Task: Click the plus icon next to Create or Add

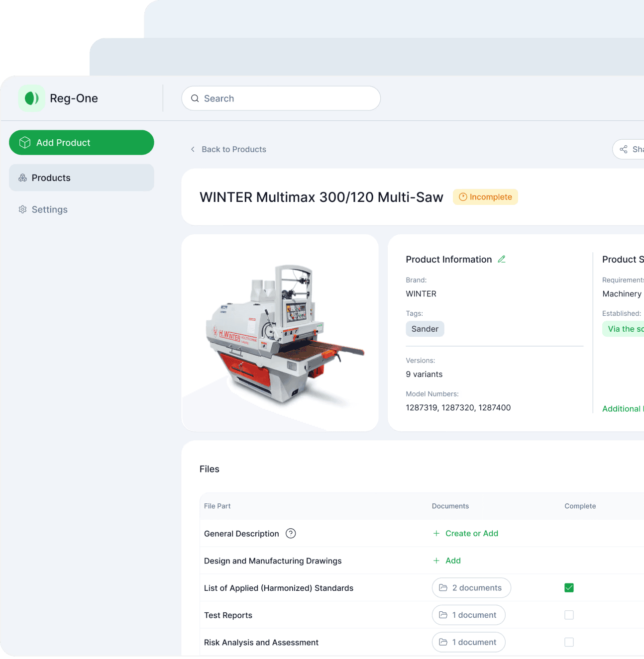Action: pos(436,533)
